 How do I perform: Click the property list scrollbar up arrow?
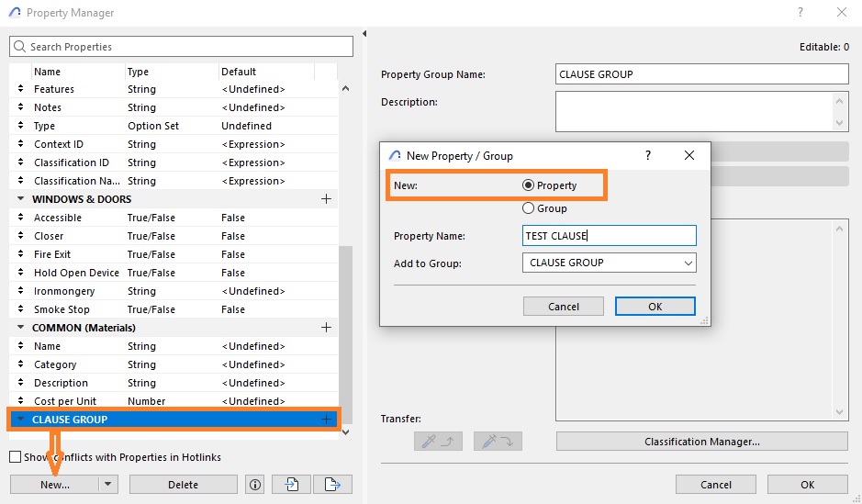point(346,88)
